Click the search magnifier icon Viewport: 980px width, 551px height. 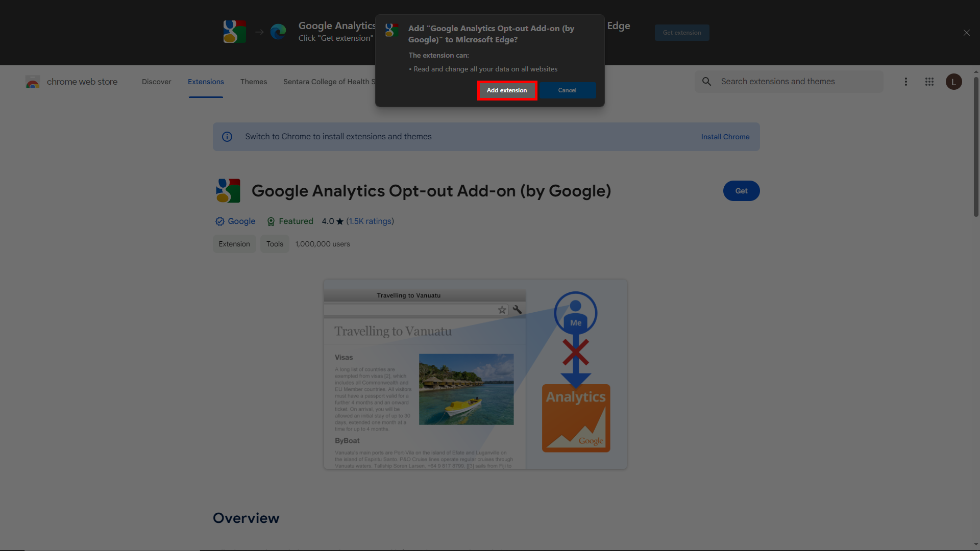coord(706,82)
